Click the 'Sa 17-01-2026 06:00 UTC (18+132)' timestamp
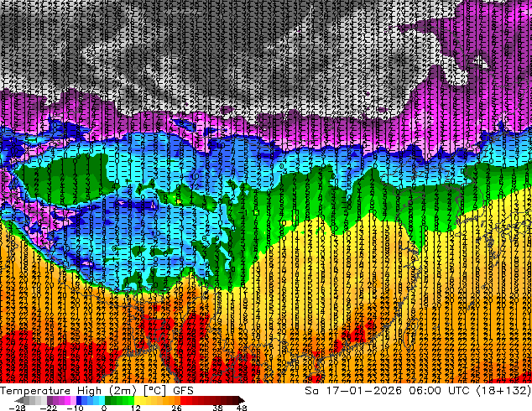The width and height of the screenshot is (532, 411). pyautogui.click(x=418, y=391)
